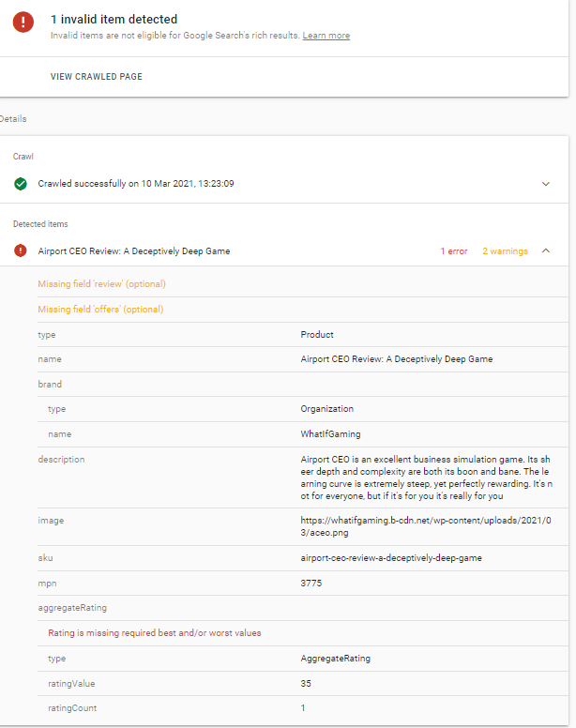Click the ratingCount value '1'
The image size is (576, 728).
point(303,707)
